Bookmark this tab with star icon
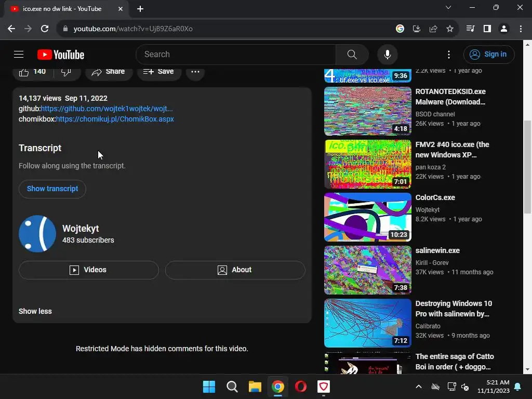The height and width of the screenshot is (399, 532). point(449,29)
